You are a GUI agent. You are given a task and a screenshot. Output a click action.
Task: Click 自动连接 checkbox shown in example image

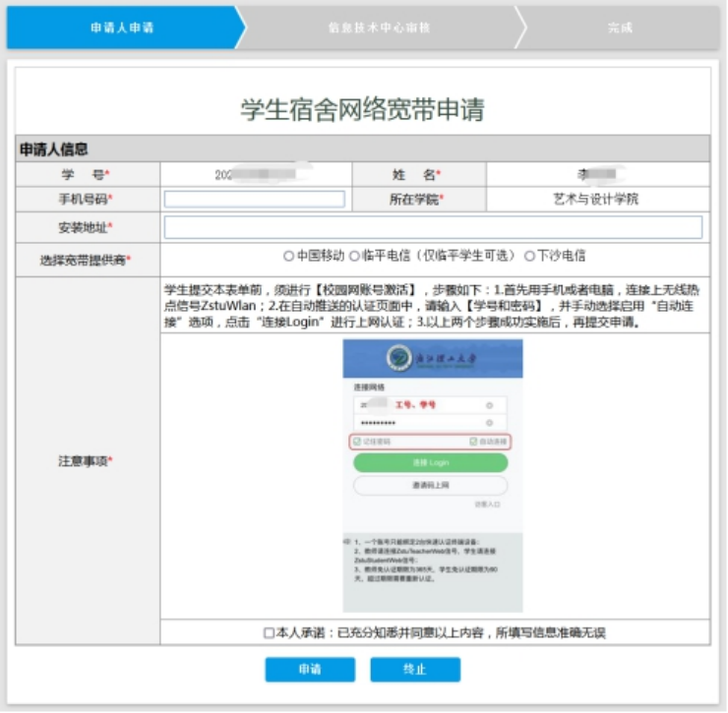point(474,442)
